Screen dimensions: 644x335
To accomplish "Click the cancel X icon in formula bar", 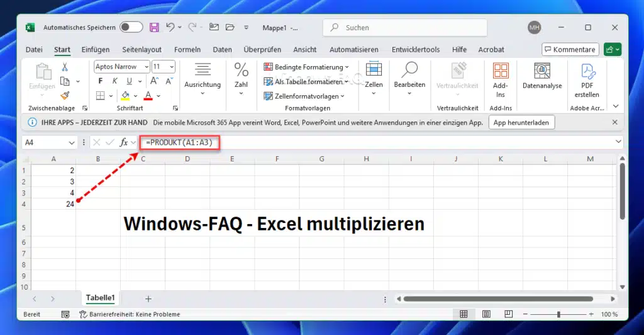I will coord(96,142).
